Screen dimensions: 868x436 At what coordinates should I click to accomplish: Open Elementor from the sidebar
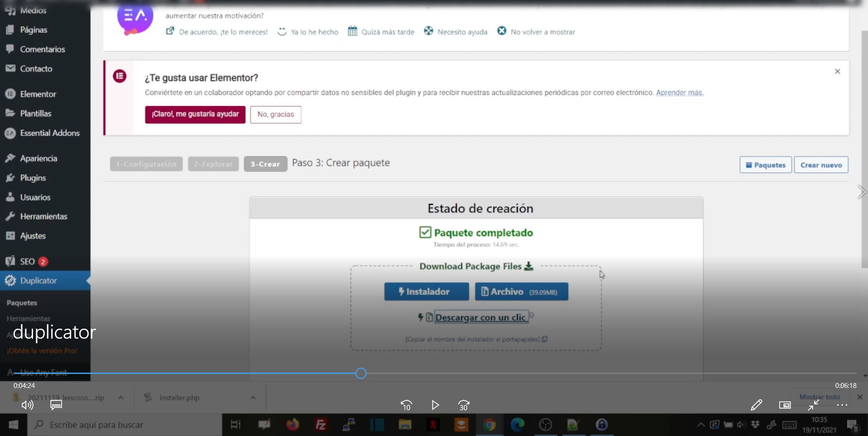coord(38,94)
